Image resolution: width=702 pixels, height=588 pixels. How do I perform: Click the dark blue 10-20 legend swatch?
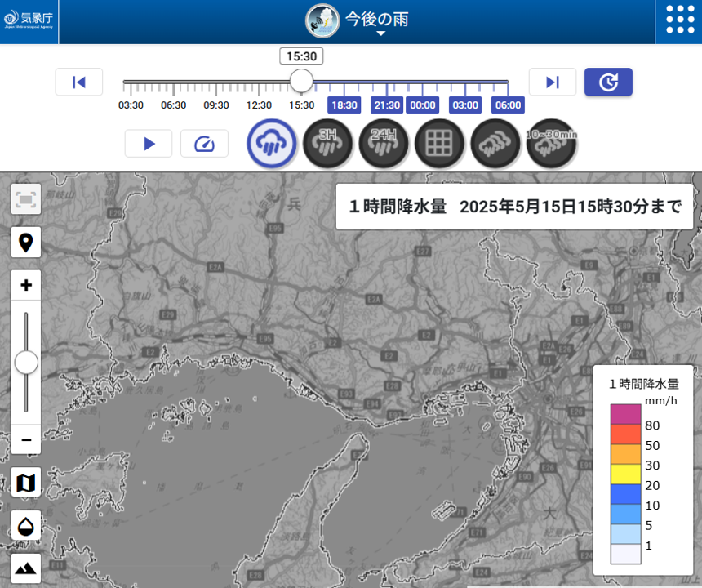[625, 494]
